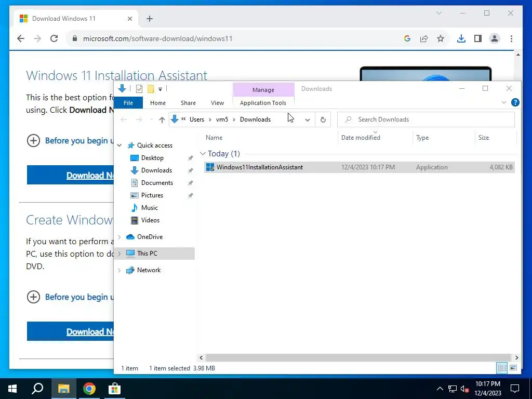Open the Chrome profile avatar
Image resolution: width=532 pixels, height=399 pixels.
click(x=495, y=38)
